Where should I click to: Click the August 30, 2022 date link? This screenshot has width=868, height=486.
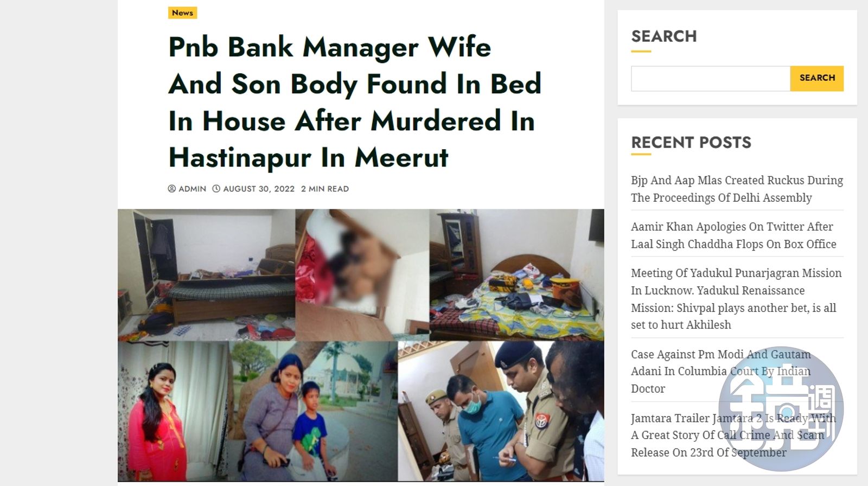259,189
